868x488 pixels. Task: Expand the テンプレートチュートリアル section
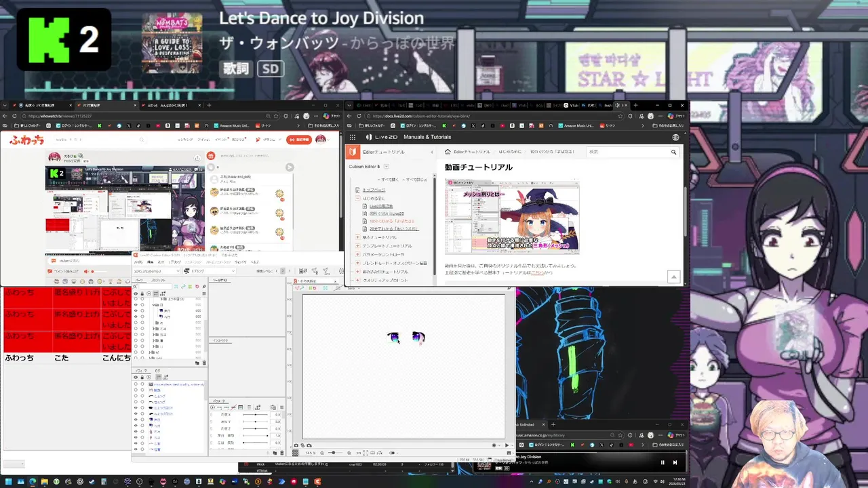357,246
